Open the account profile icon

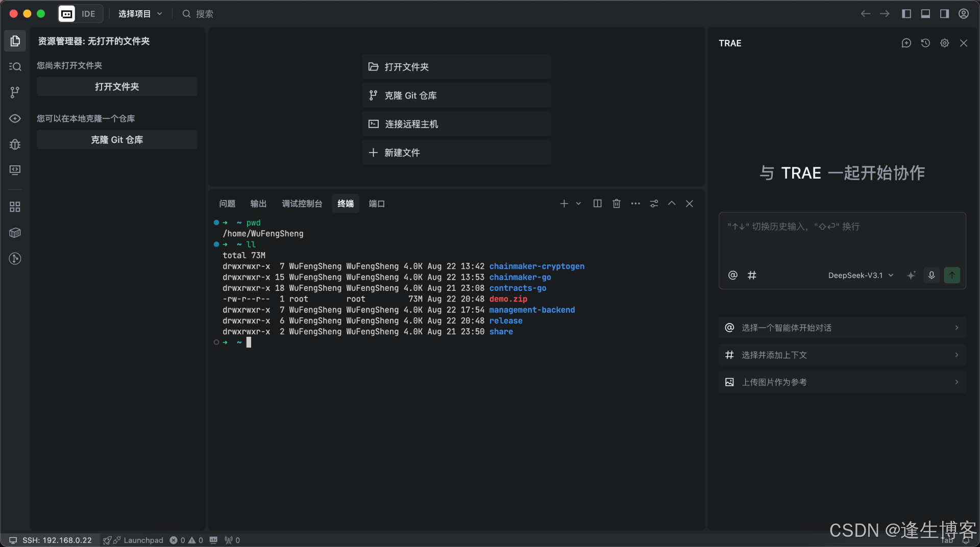(x=964, y=14)
